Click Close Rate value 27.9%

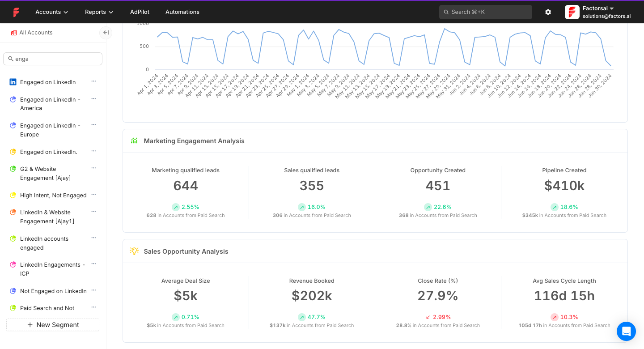(438, 296)
